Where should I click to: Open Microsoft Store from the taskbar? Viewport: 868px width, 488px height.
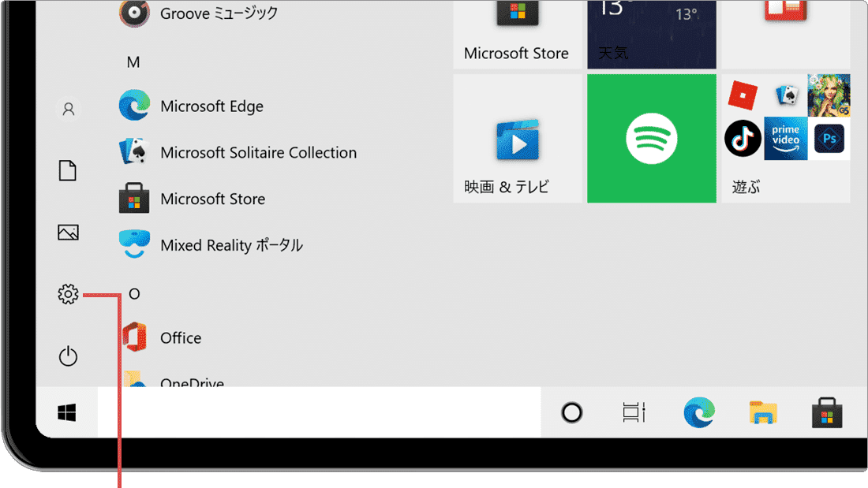point(827,413)
